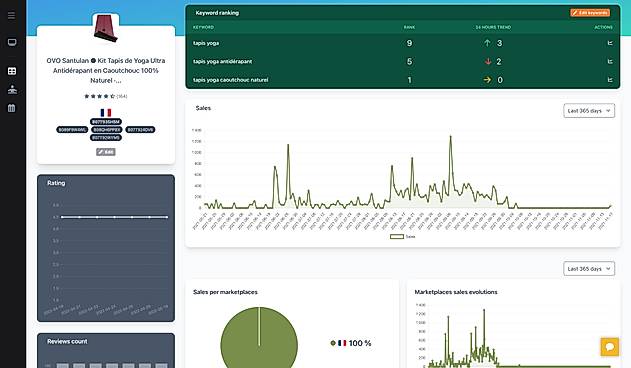Image resolution: width=631 pixels, height=368 pixels.
Task: Open the marketplaces 'Last 365 days' dropdown
Action: (589, 269)
